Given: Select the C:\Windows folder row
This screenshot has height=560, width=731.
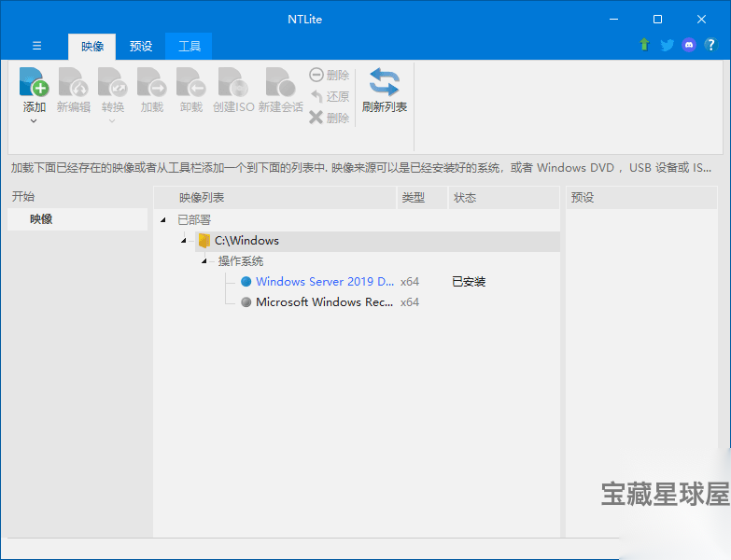Looking at the screenshot, I should point(377,241).
